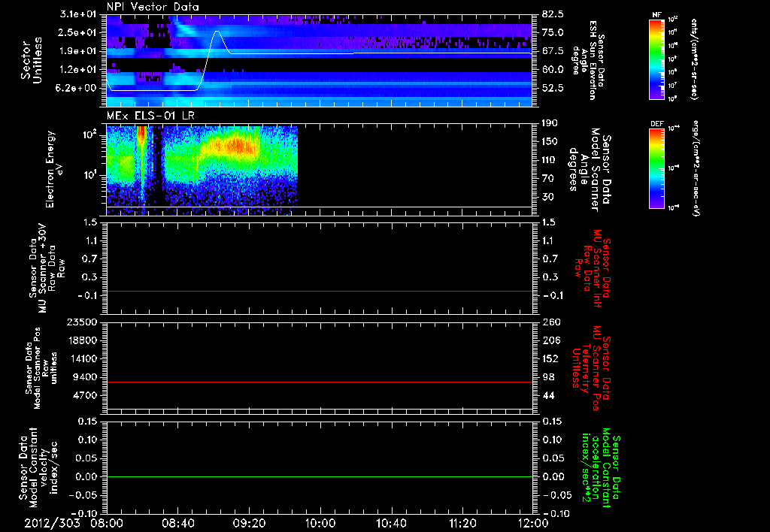This screenshot has width=770, height=532.
Task: Click the 44 telemetry tick label
Action: (548, 395)
